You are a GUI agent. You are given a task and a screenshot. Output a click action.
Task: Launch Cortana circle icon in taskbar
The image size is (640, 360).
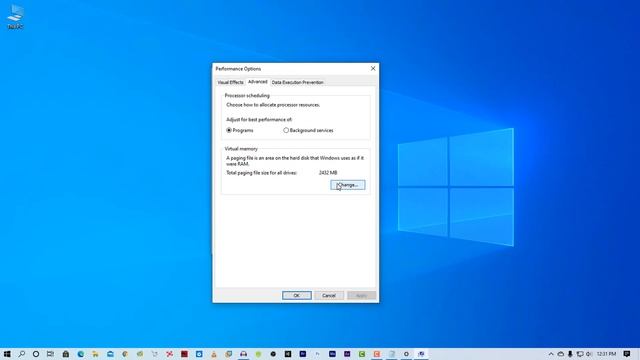pyautogui.click(x=36, y=354)
